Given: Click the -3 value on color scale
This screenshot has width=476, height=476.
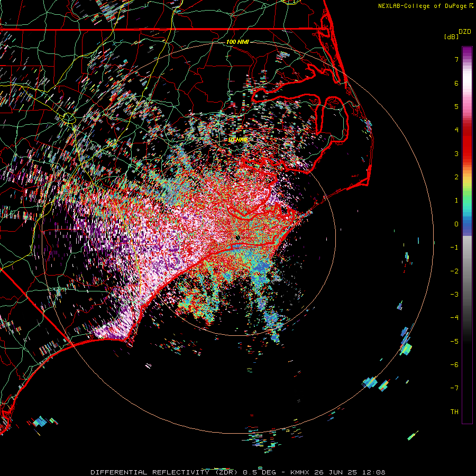Looking at the screenshot, I should (x=454, y=295).
